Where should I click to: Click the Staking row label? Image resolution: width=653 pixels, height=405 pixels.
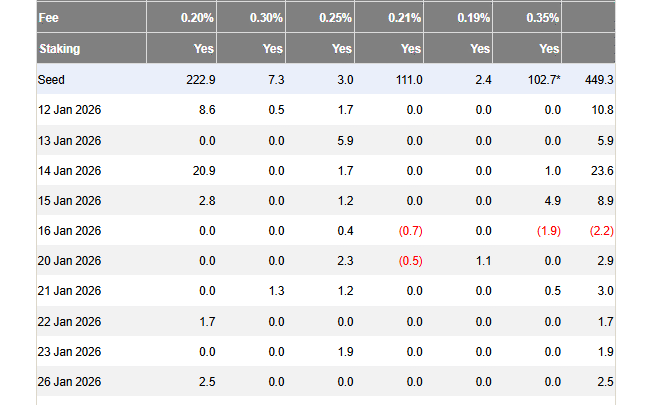click(59, 48)
